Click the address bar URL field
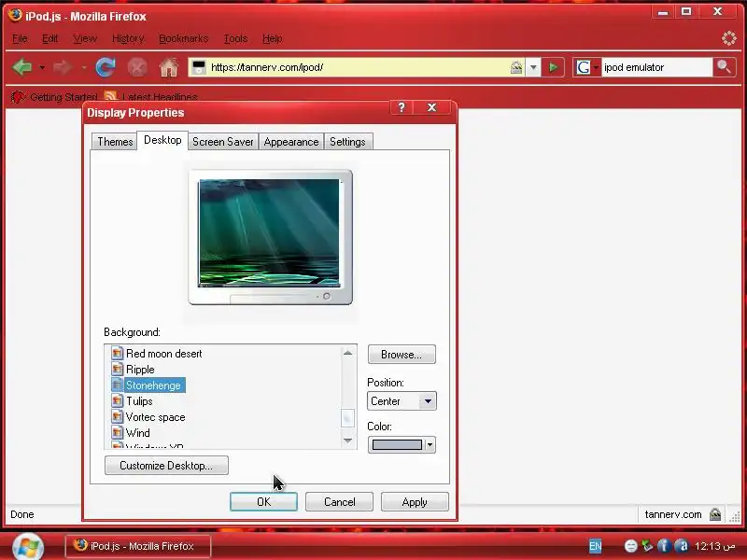 click(x=358, y=67)
